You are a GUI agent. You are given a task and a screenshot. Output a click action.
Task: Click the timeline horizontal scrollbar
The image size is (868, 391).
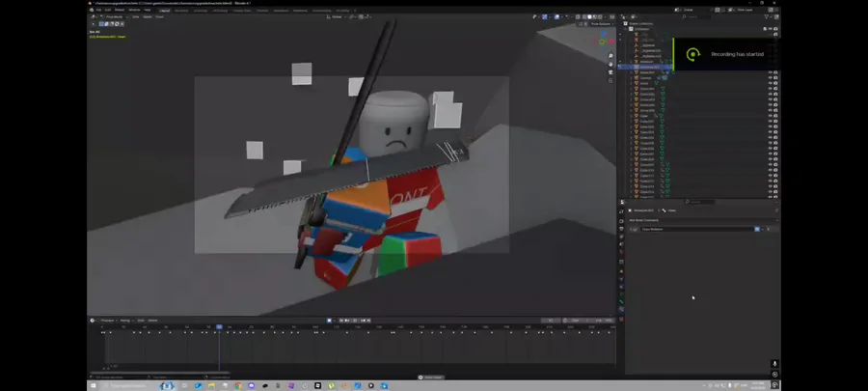point(160,372)
